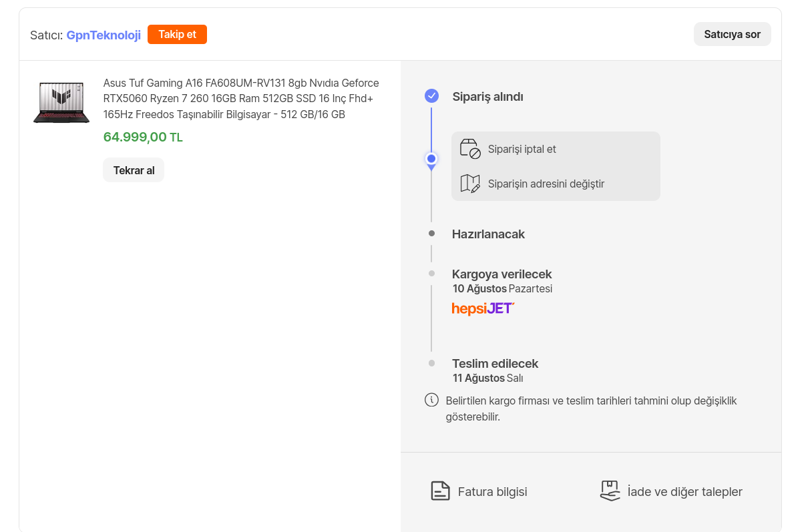The image size is (808, 532).
Task: Click the 10 Ağustos Pazartesi date
Action: click(x=502, y=289)
